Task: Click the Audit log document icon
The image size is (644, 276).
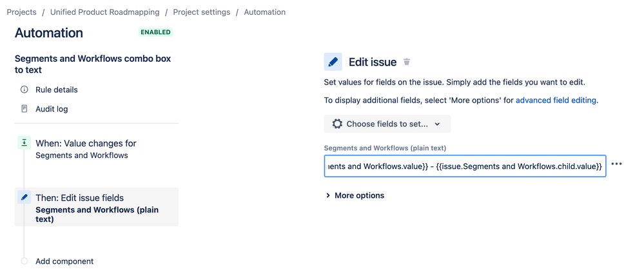Action: click(x=24, y=109)
